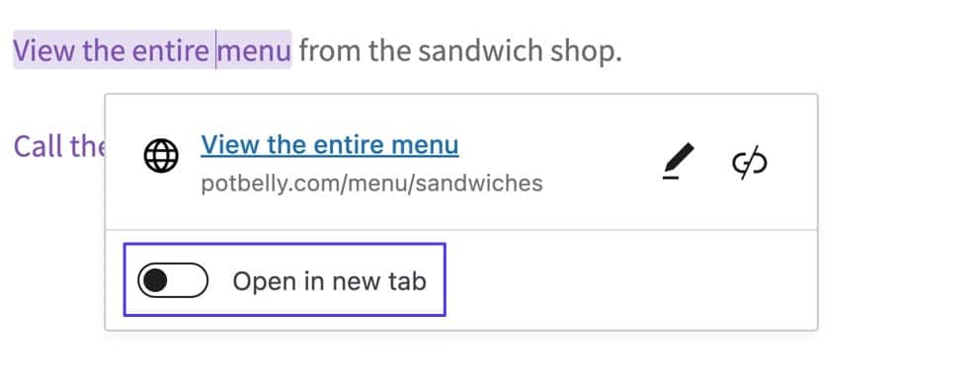The height and width of the screenshot is (383, 980).
Task: Place cursor in "from the sandwich shop." text
Action: [x=460, y=50]
